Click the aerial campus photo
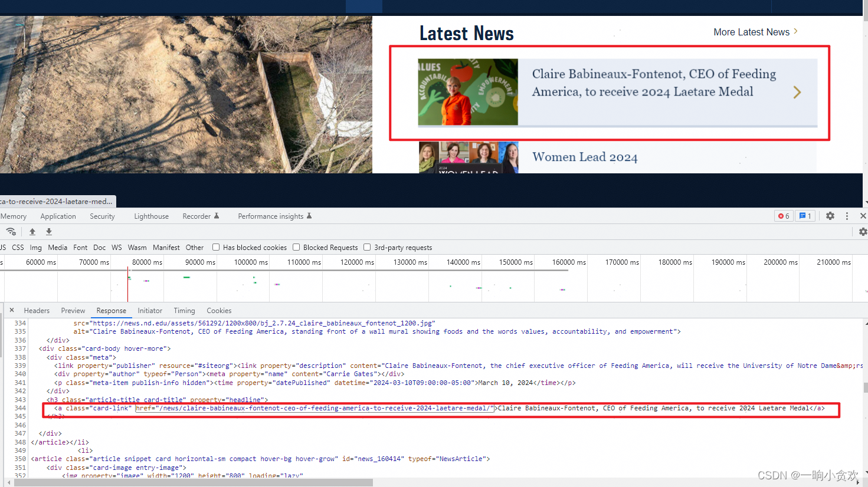The image size is (868, 487). (186, 94)
